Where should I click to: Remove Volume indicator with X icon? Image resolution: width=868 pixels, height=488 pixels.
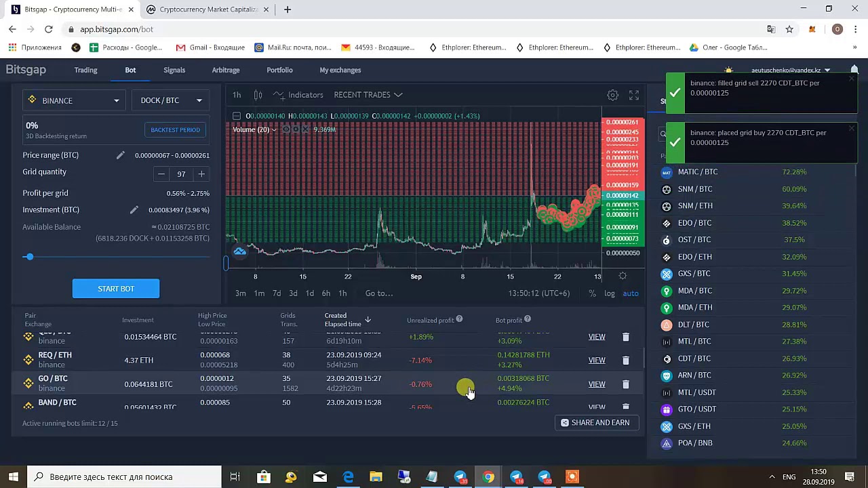point(306,129)
